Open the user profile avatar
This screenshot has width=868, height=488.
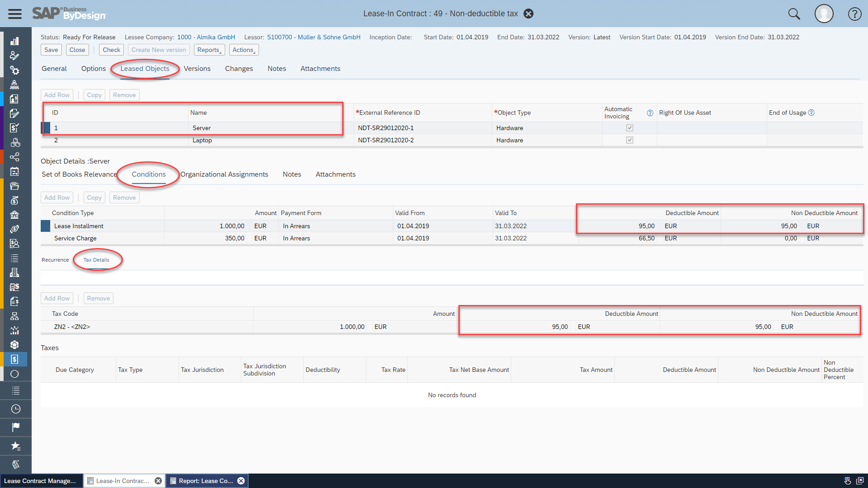824,14
